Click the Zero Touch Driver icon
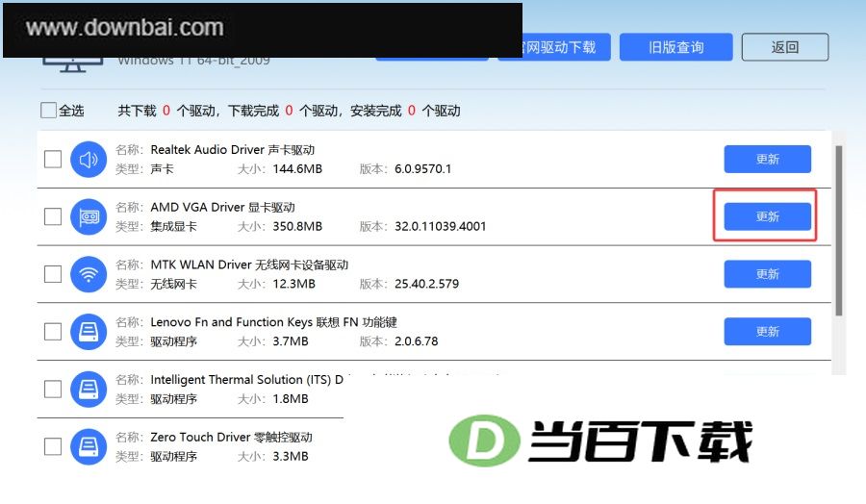The width and height of the screenshot is (866, 504). pyautogui.click(x=89, y=446)
